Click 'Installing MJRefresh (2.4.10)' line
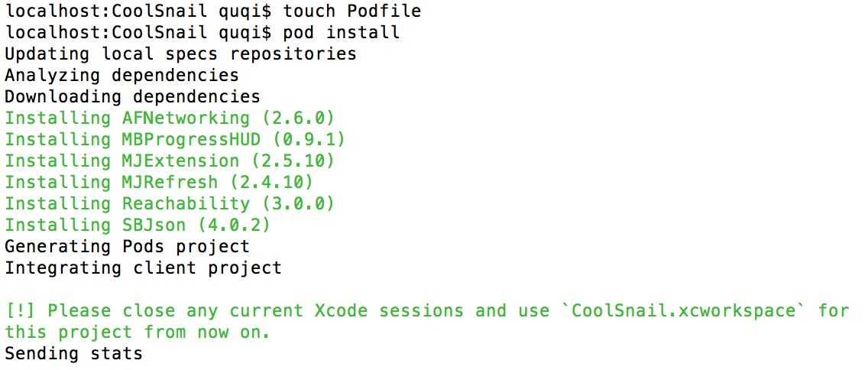 [x=159, y=182]
